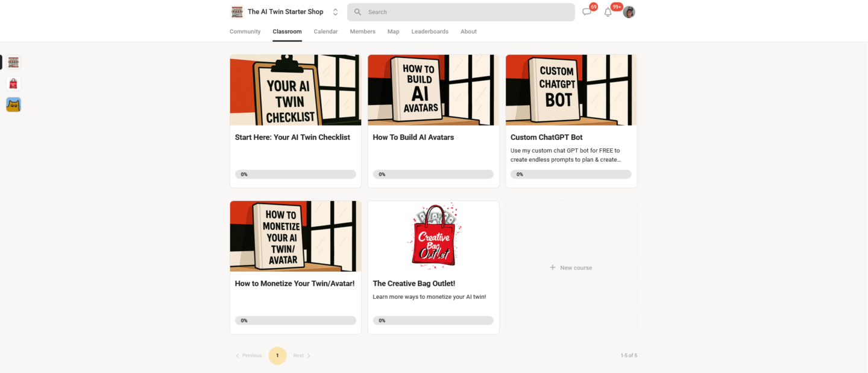The image size is (868, 373).
Task: Go to Previous page
Action: [x=249, y=355]
